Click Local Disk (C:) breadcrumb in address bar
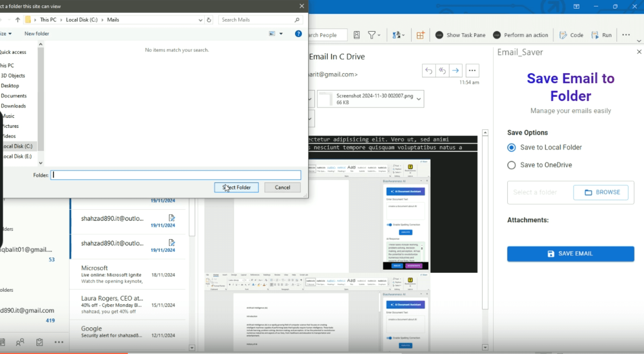Viewport: 644px width, 354px height. point(82,20)
